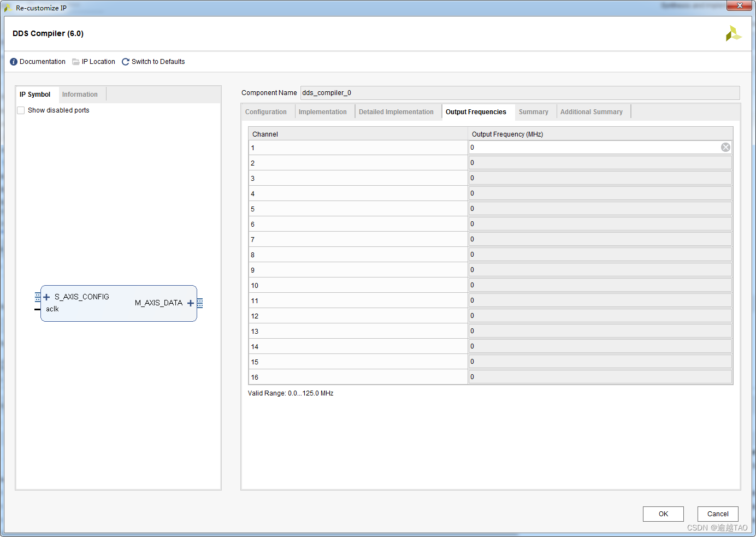Click the M_AXIS_DATA port label
The height and width of the screenshot is (537, 756).
coord(158,303)
